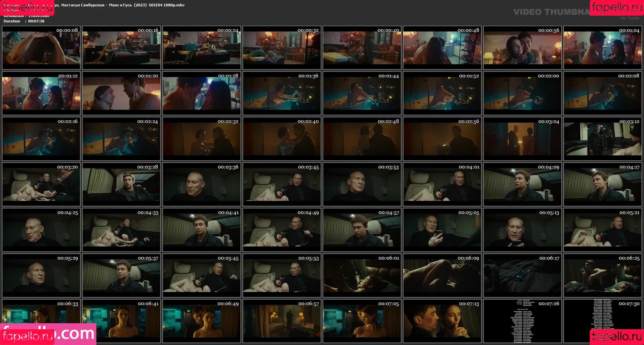
Task: Open the thumbnail timestamped 00:03:04
Action: pyautogui.click(x=522, y=139)
